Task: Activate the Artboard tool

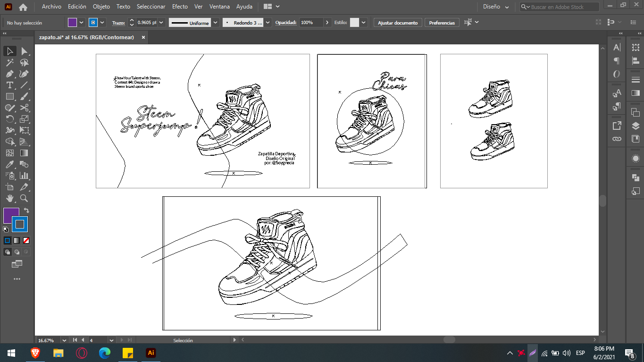Action: point(9,187)
